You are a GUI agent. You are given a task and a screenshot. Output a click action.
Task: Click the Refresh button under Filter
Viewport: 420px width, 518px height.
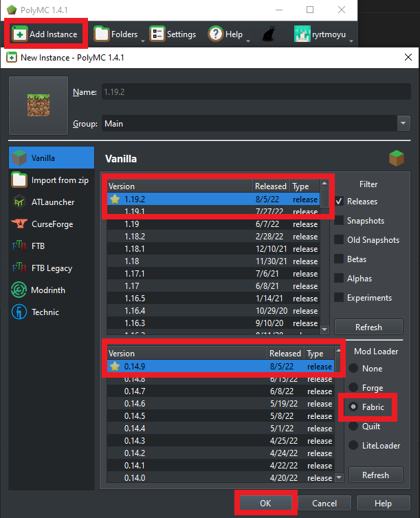(x=368, y=327)
